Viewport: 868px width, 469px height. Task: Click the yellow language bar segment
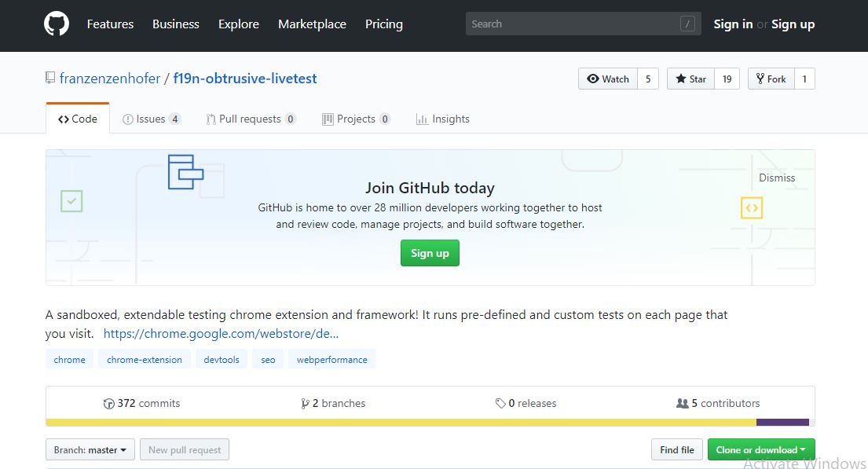401,423
